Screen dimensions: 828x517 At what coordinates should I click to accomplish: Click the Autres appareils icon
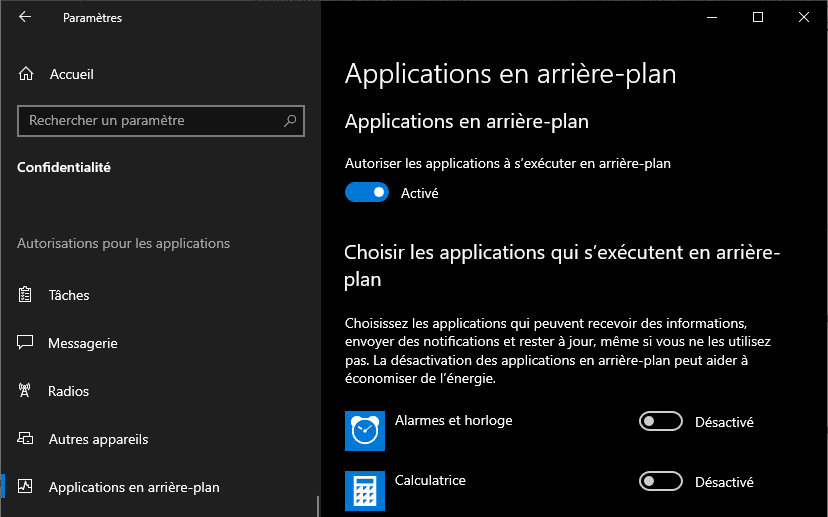pyautogui.click(x=26, y=439)
